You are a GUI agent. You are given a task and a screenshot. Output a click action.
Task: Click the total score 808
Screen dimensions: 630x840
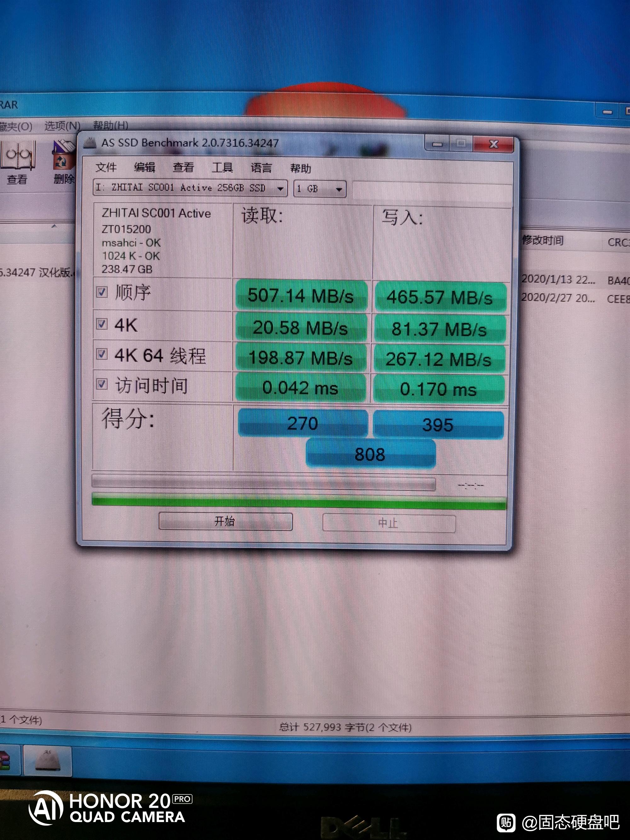point(370,454)
